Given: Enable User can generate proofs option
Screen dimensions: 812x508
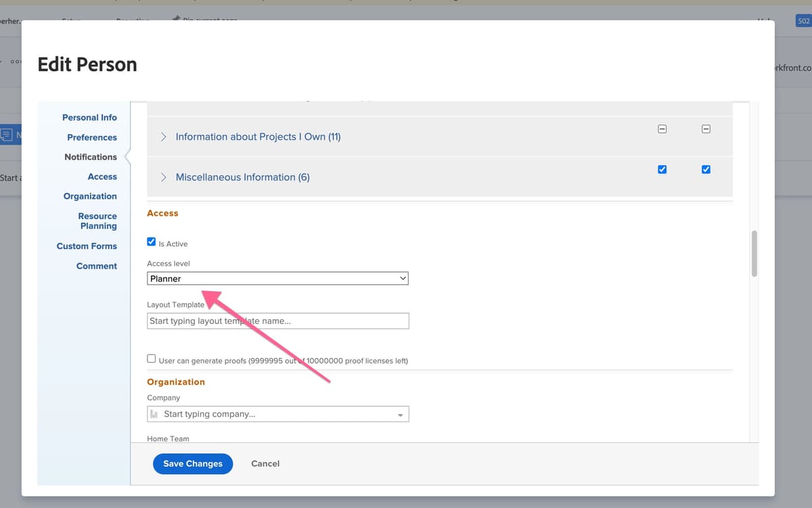Looking at the screenshot, I should (x=151, y=358).
